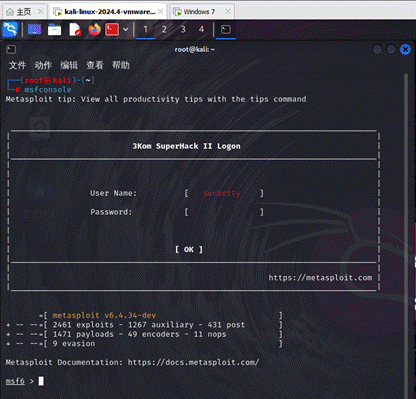This screenshot has width=416, height=399.
Task: Switch to workspace 4
Action: pos(201,30)
